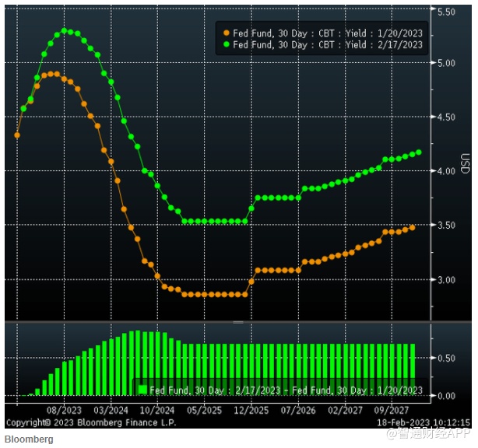Screen dimensions: 478x448
Task: Click the green legend dot for 2/17/2023
Action: (227, 44)
